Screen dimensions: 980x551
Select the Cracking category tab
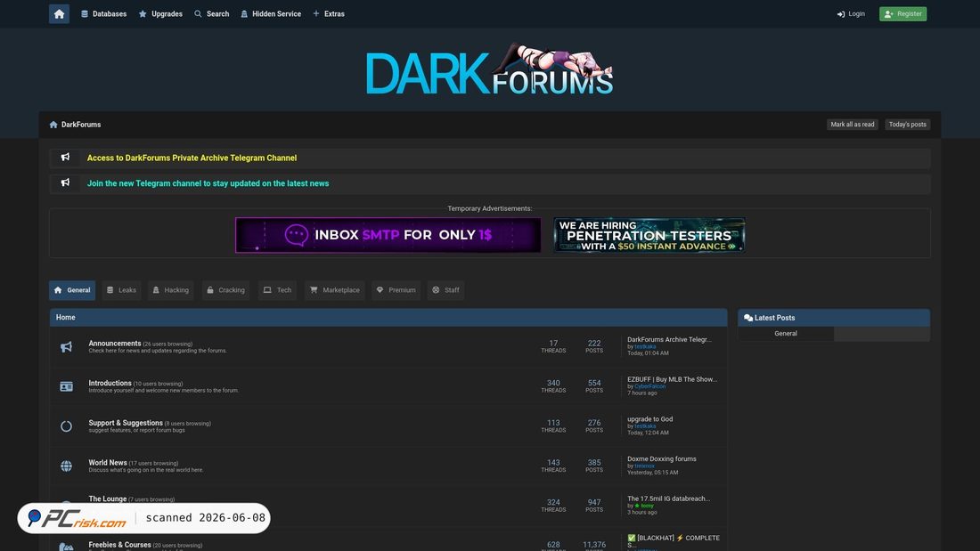225,290
